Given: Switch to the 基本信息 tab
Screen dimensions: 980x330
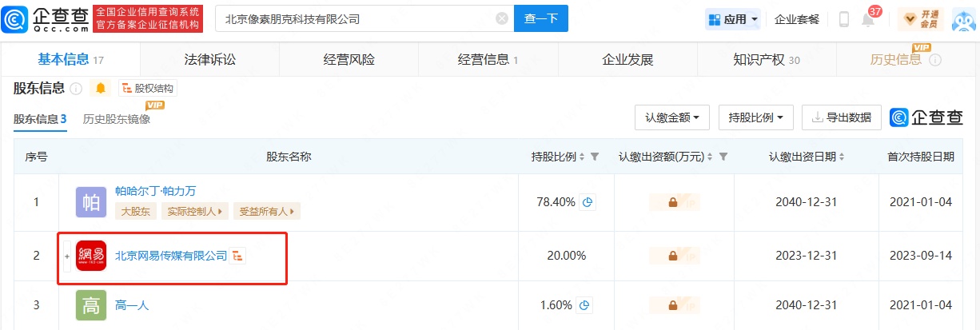Looking at the screenshot, I should pyautogui.click(x=71, y=60).
